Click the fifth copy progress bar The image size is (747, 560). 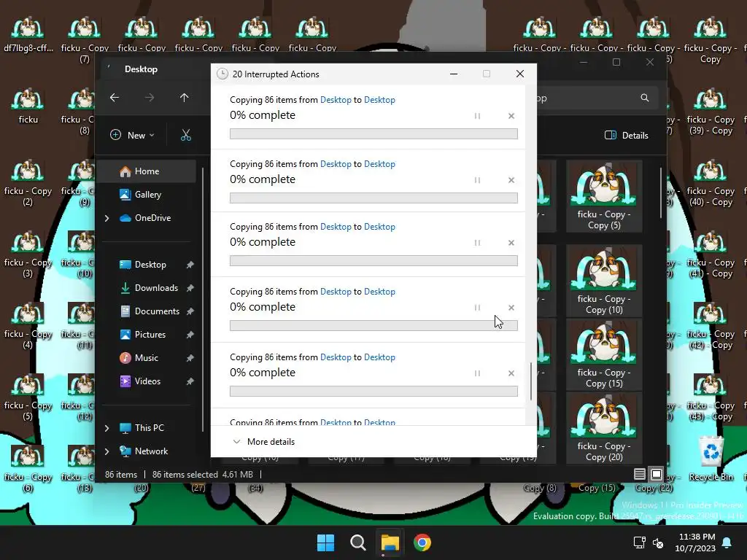coord(373,391)
